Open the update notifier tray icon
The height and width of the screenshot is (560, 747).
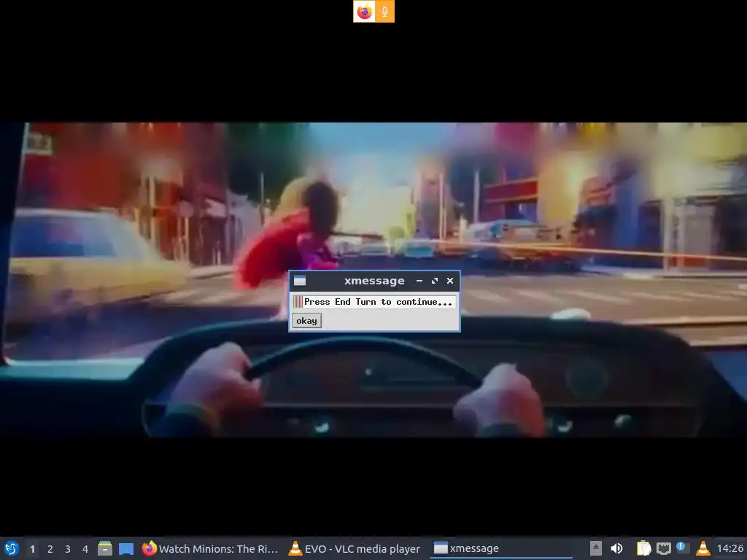click(683, 548)
